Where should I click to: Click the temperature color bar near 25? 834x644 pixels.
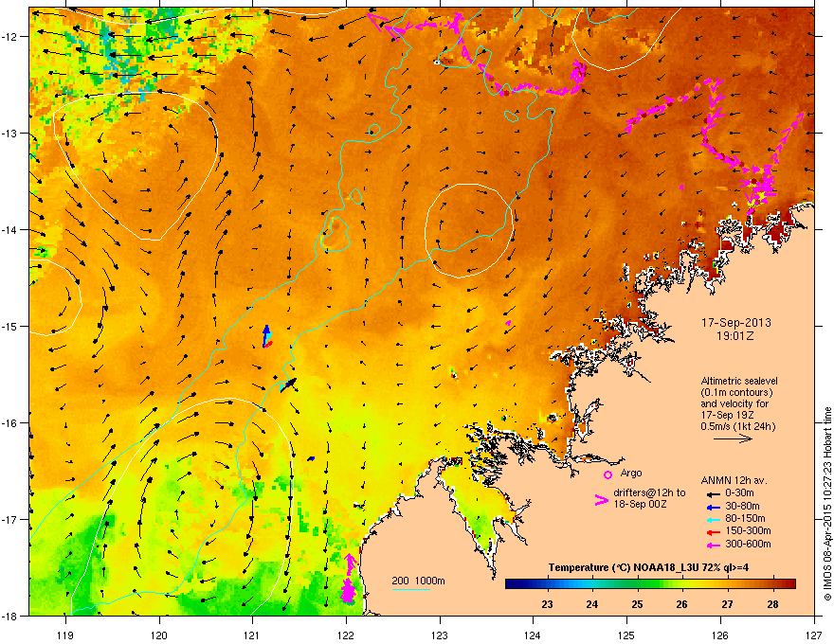pos(637,584)
